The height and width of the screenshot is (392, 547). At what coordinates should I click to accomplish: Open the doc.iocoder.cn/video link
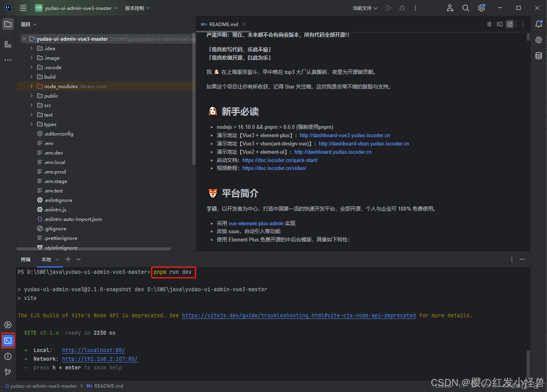(274, 168)
